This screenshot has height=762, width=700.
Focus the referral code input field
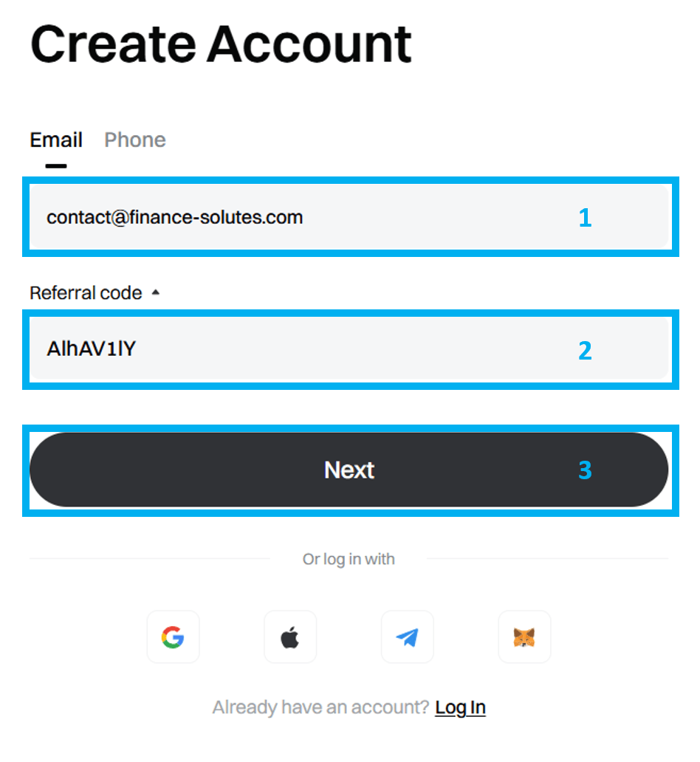click(349, 349)
